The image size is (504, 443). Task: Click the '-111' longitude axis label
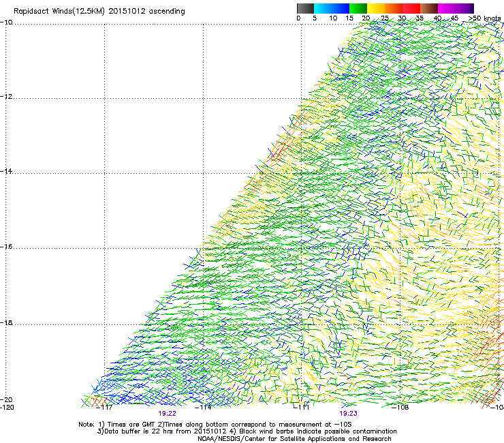pos(302,408)
